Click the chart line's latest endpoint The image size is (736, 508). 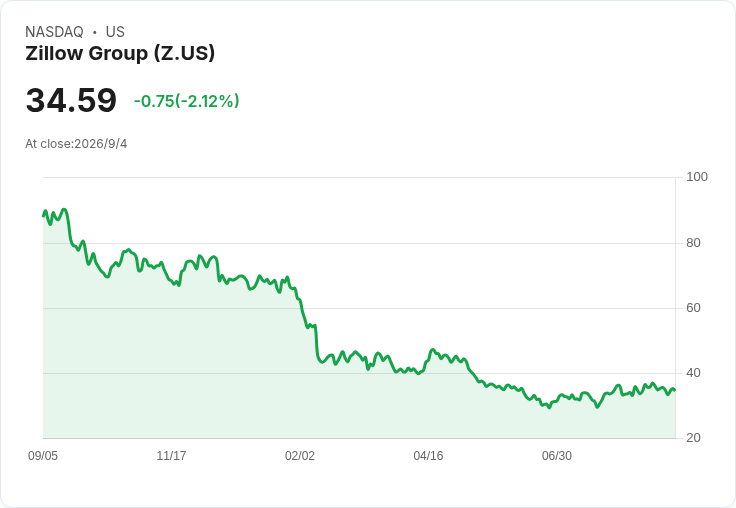pyautogui.click(x=675, y=390)
